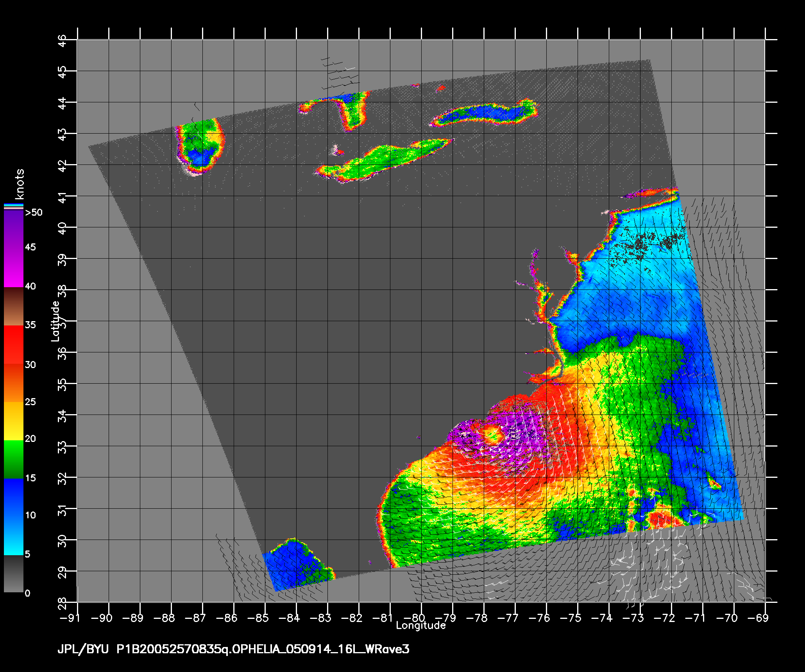Click the "knots" colorbar unit label
Viewport: 805px width, 672px height.
coord(20,184)
